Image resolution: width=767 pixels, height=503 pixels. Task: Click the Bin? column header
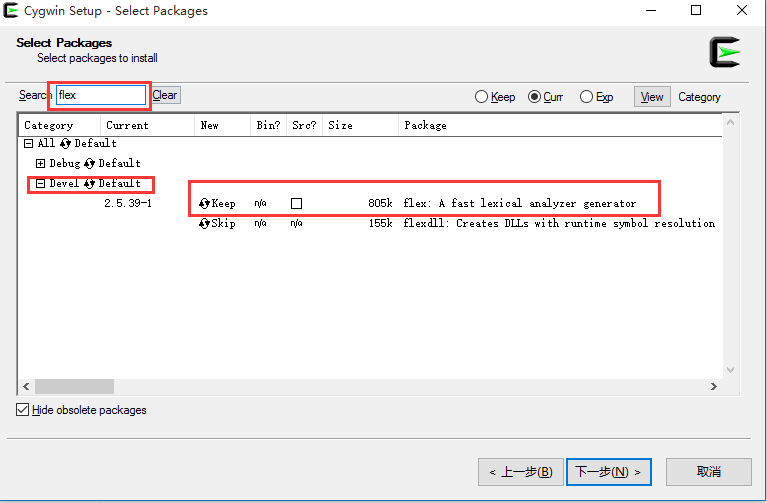pos(269,125)
